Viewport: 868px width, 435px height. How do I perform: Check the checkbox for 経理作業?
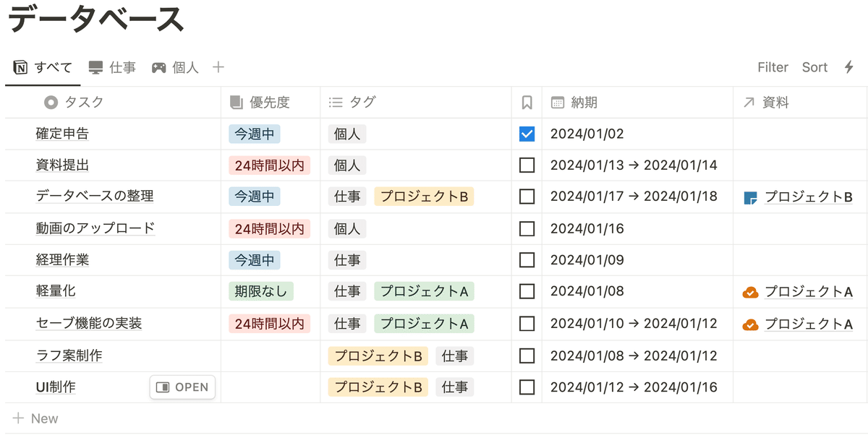pyautogui.click(x=527, y=260)
